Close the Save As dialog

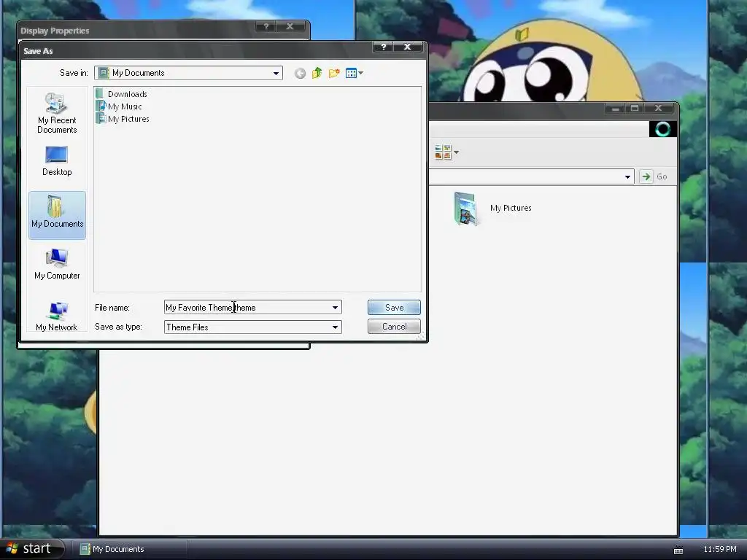(407, 47)
